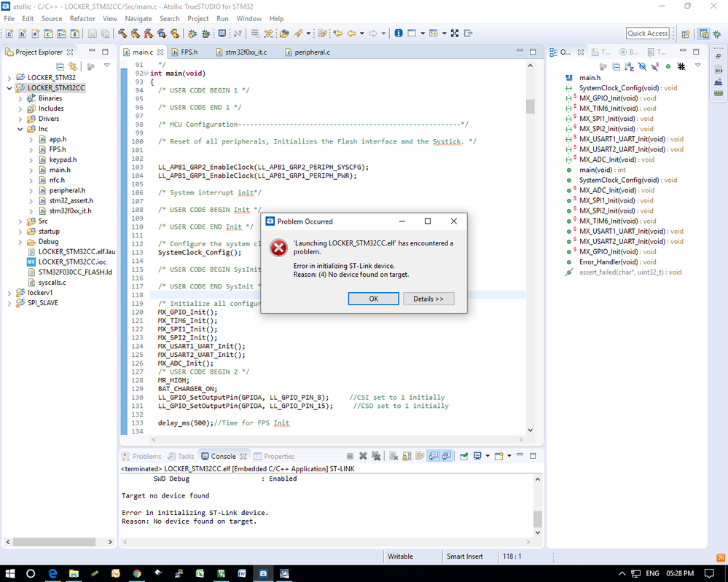The image size is (728, 582).
Task: Open Project Explorer view menu triangle
Action: [107, 66]
